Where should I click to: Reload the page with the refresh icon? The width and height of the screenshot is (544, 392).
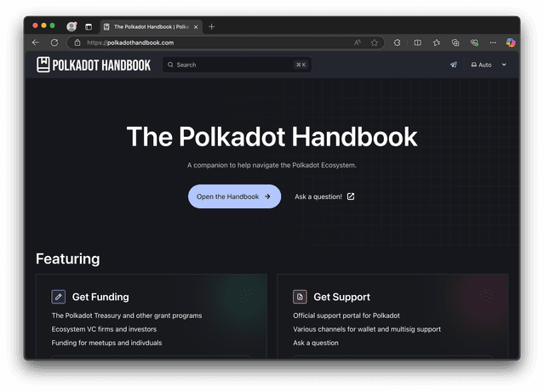click(54, 43)
